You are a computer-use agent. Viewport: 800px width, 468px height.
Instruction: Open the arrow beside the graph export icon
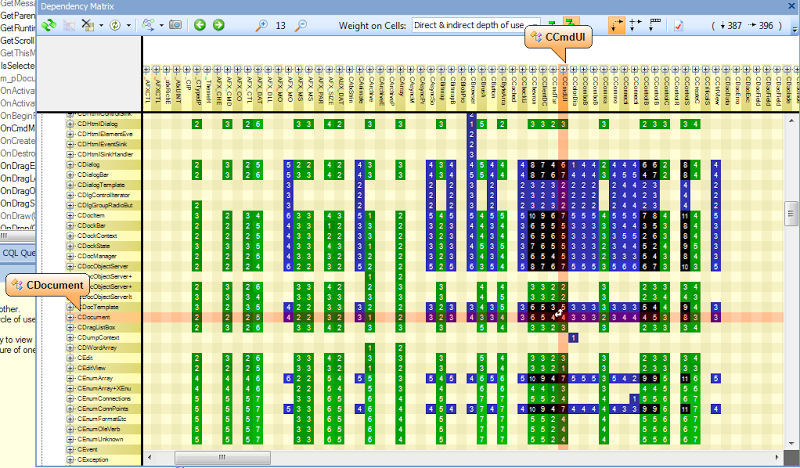(161, 25)
